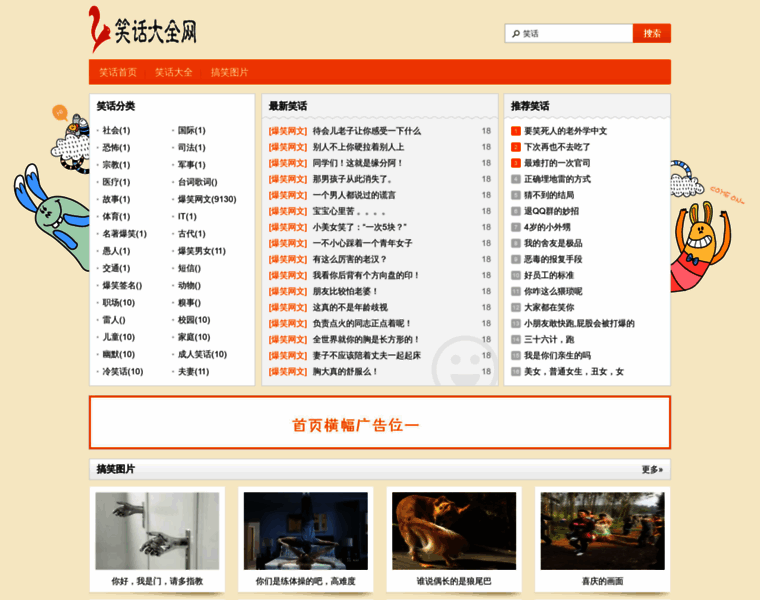Open the gymnastics bedroom thumbnail
Screen dimensions: 760x600
coord(306,531)
